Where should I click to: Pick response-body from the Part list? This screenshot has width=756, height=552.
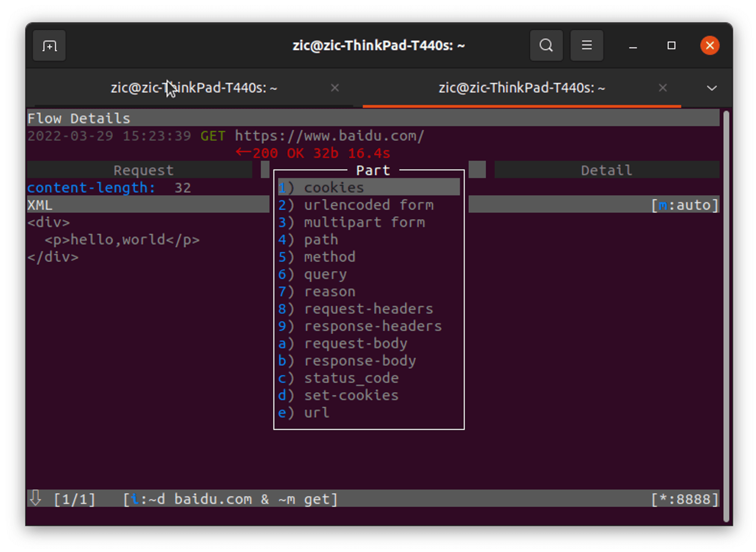369,361
